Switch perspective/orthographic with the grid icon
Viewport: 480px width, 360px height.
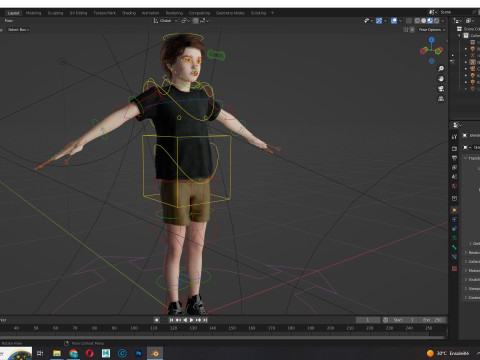[x=441, y=99]
